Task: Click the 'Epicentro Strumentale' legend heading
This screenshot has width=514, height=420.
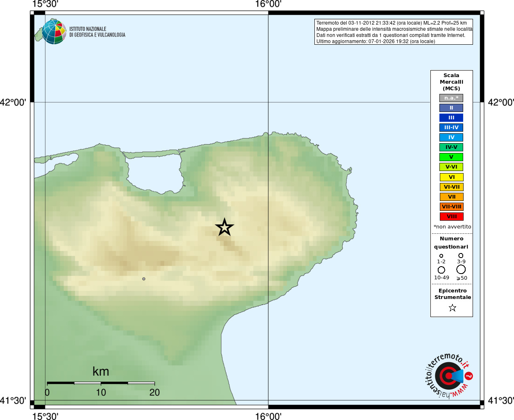Action: (x=453, y=294)
